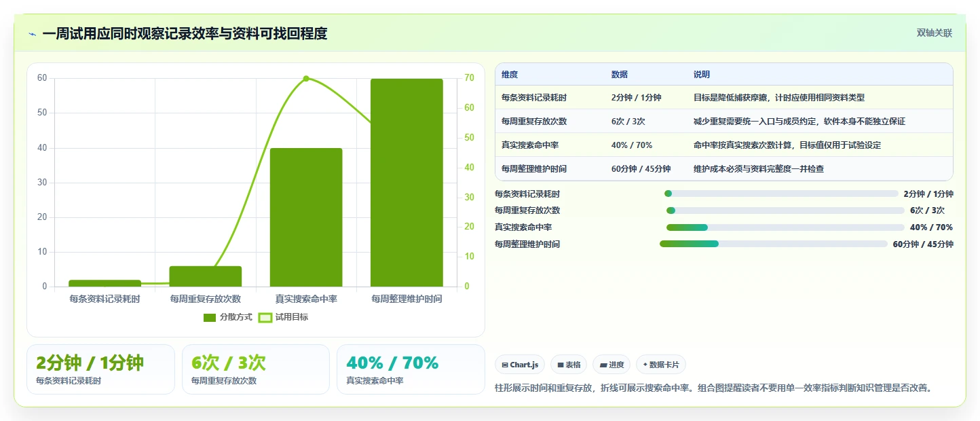Click progress value 40% / 70% at right

click(931, 227)
